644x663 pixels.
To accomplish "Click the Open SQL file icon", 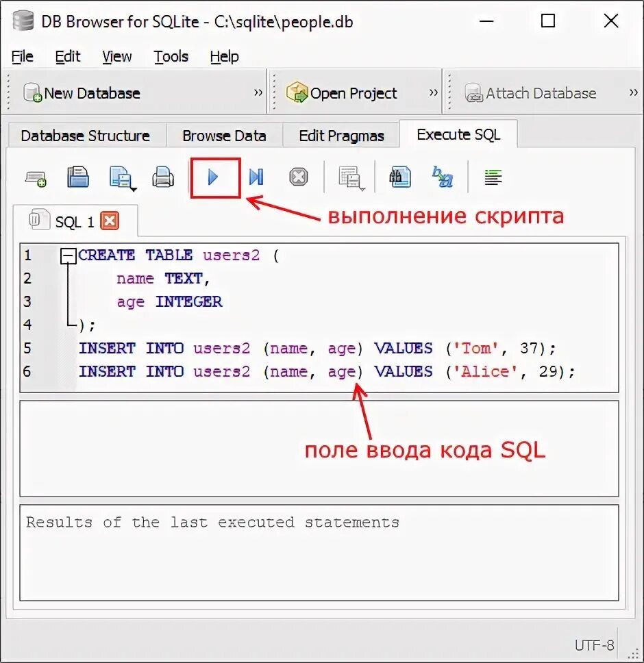I will pos(78,177).
